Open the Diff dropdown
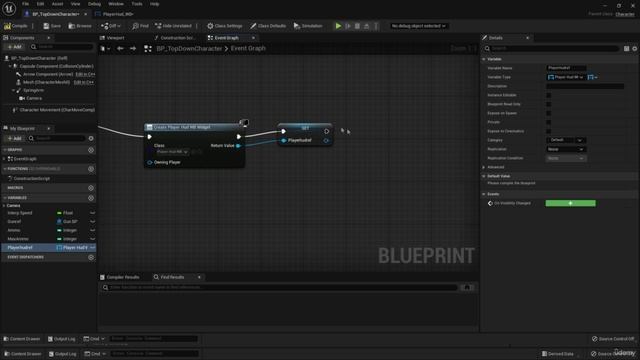Image resolution: width=640 pixels, height=360 pixels. click(x=111, y=26)
